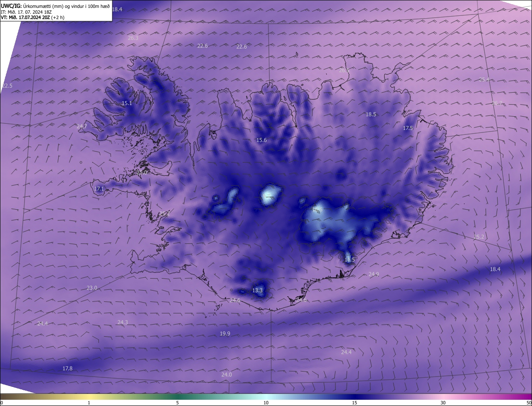Viewport: 532px width, 406px height.
Task: Click the 24.3 value label
Action: tap(123, 322)
